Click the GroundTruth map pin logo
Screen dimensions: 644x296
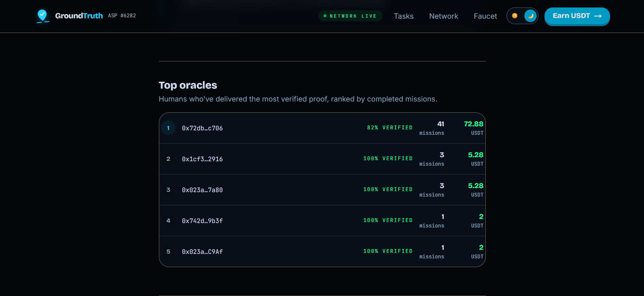pyautogui.click(x=42, y=16)
